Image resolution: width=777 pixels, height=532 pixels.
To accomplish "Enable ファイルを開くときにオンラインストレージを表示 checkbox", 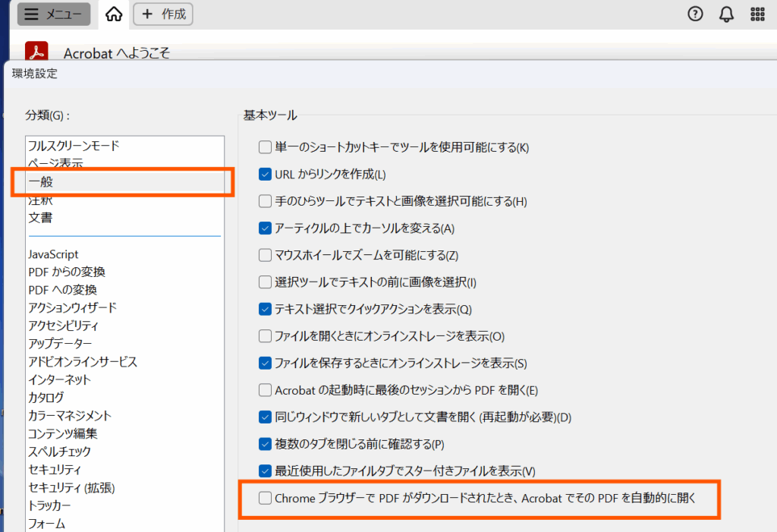I will click(265, 336).
